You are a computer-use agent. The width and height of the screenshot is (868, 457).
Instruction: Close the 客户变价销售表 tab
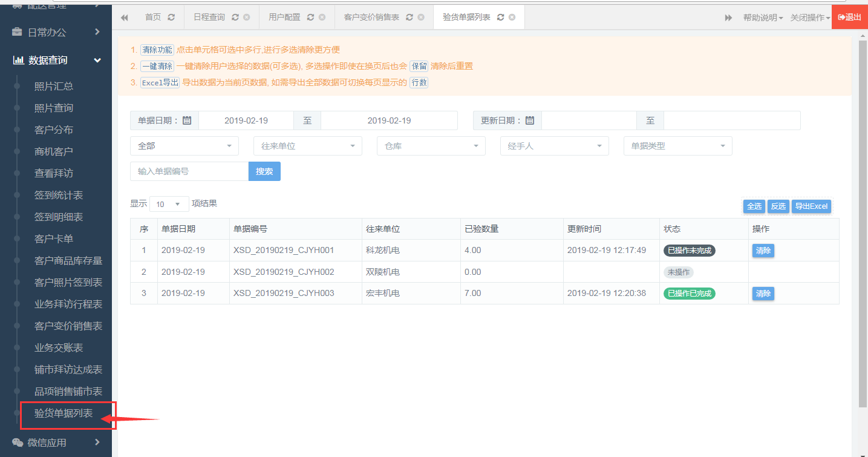[421, 18]
